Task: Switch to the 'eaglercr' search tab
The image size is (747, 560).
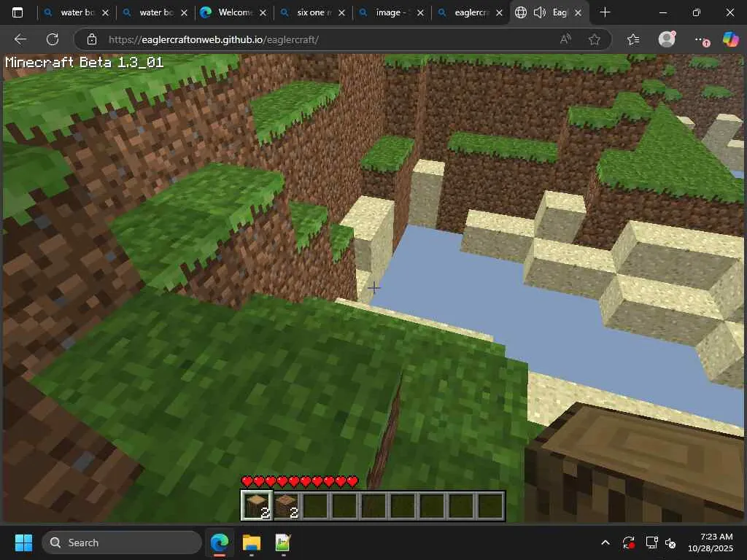Action: coord(469,12)
